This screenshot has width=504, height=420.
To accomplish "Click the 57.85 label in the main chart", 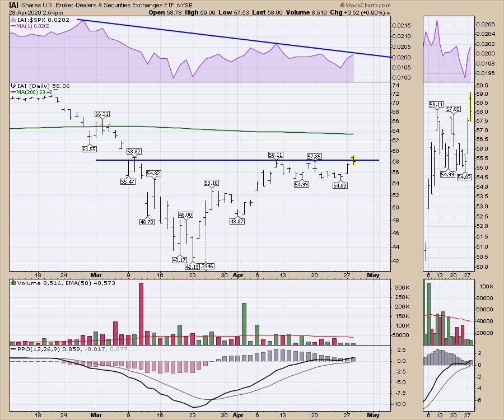I will (314, 156).
